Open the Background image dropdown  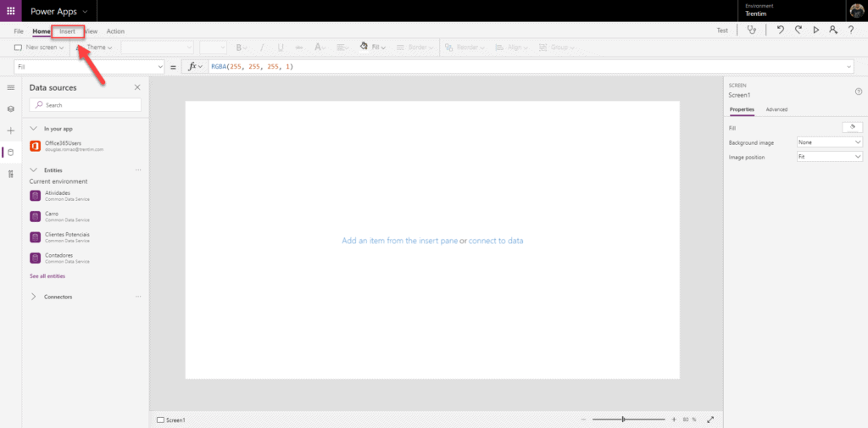point(829,142)
